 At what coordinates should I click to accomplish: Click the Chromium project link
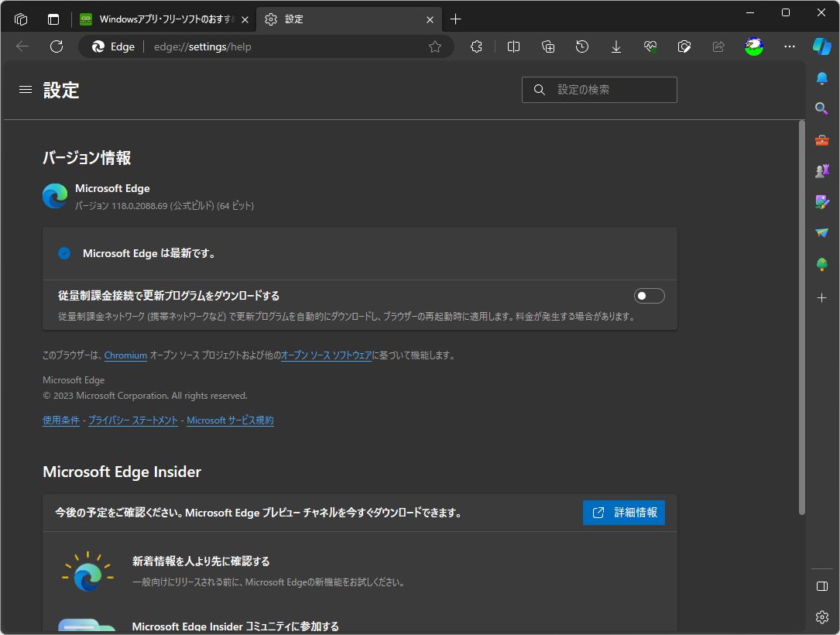click(125, 355)
